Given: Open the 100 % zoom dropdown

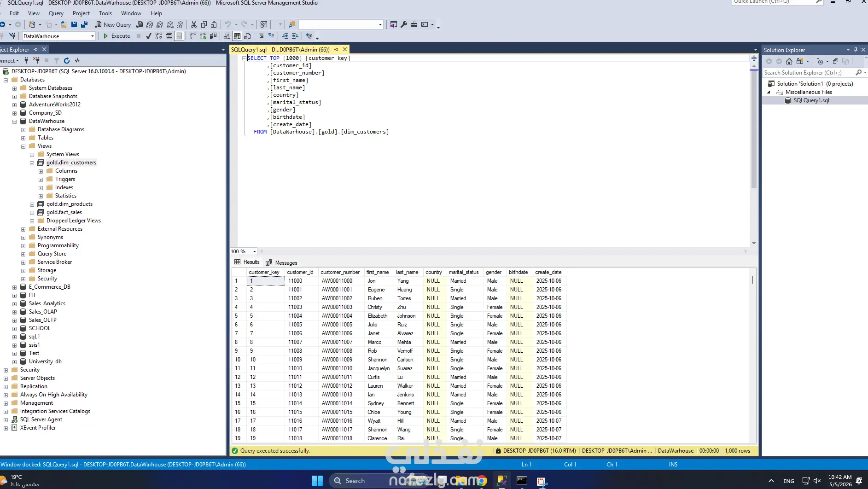Looking at the screenshot, I should tap(254, 251).
